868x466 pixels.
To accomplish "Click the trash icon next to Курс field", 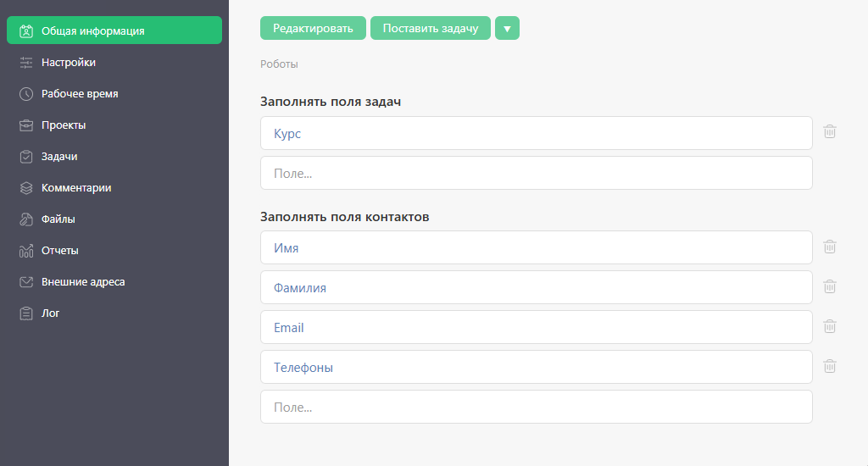I will click(x=830, y=132).
